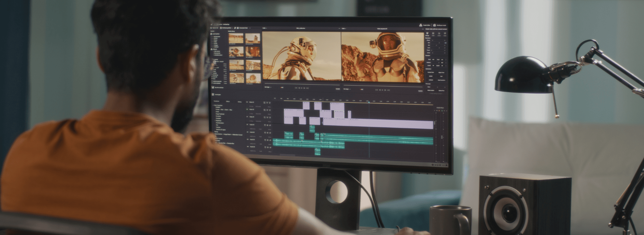Viewport: 644px width, 235px height.
Task: Click the Reset transform button
Action: point(441,80)
